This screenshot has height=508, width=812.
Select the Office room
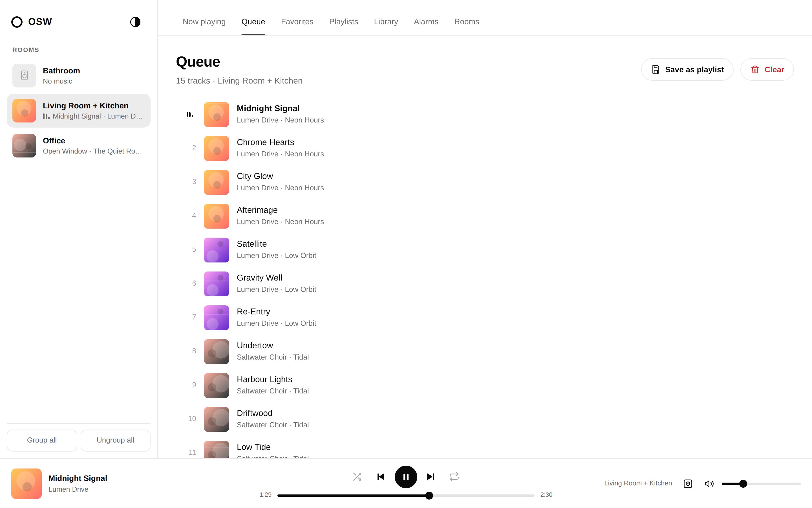(78, 145)
